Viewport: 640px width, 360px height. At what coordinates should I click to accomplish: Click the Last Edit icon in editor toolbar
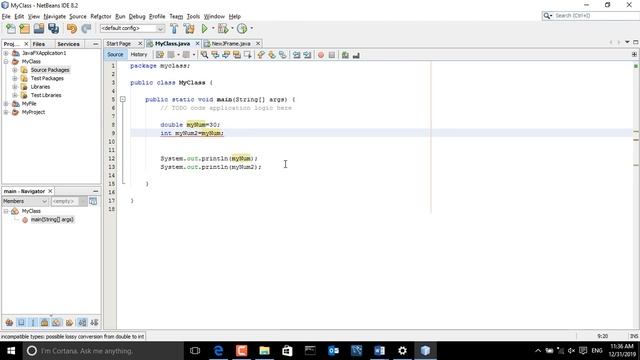[160, 55]
